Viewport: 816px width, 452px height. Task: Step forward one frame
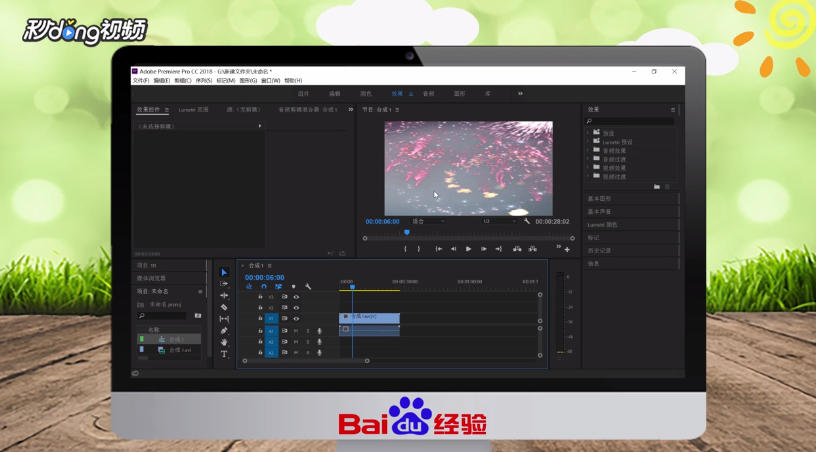[x=483, y=249]
